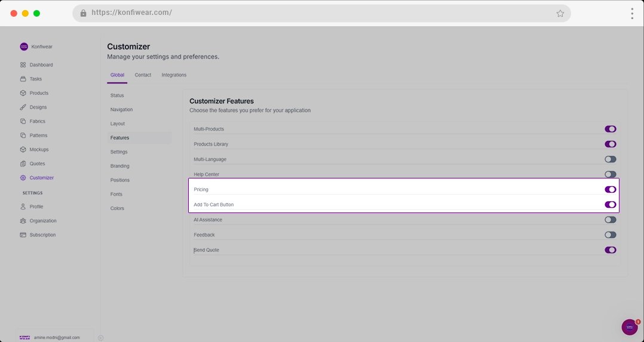Viewport: 644px width, 342px height.
Task: Open the Organization page link
Action: tap(43, 221)
